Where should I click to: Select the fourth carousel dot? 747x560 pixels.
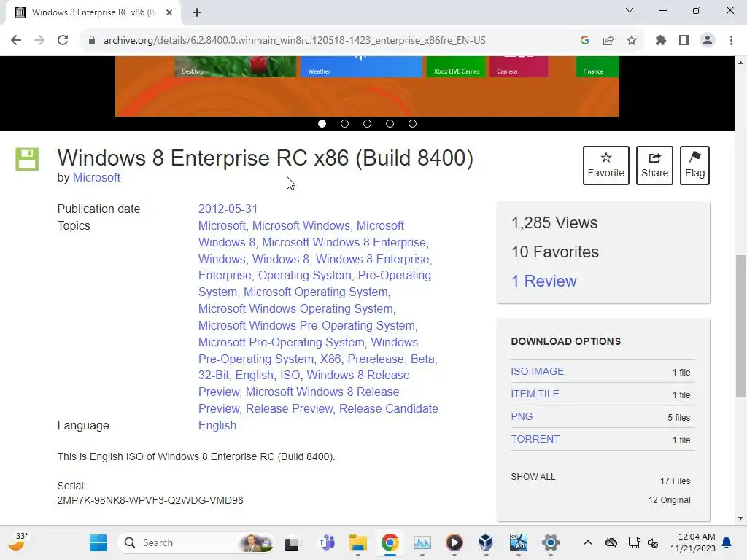[390, 124]
